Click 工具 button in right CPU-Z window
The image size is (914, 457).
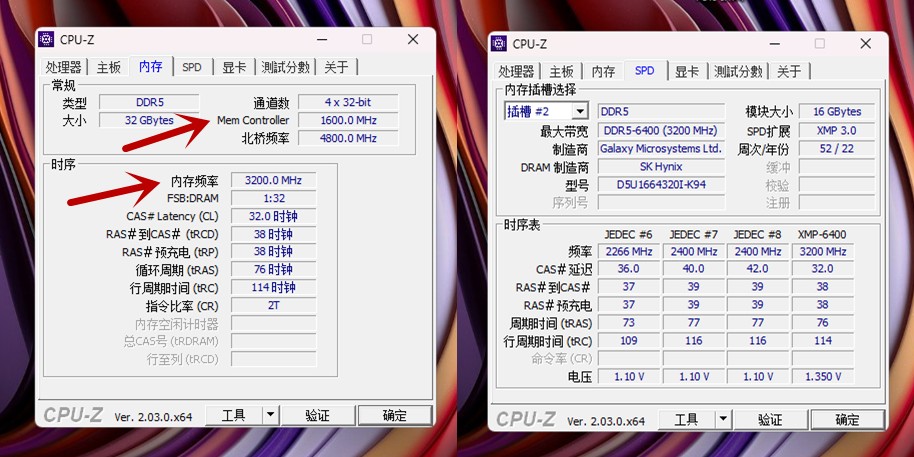(687, 420)
